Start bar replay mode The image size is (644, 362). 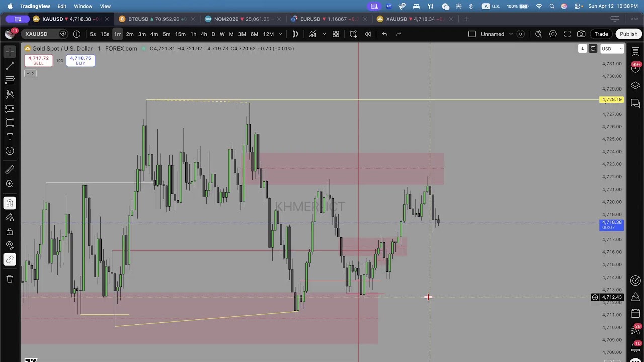click(x=368, y=34)
